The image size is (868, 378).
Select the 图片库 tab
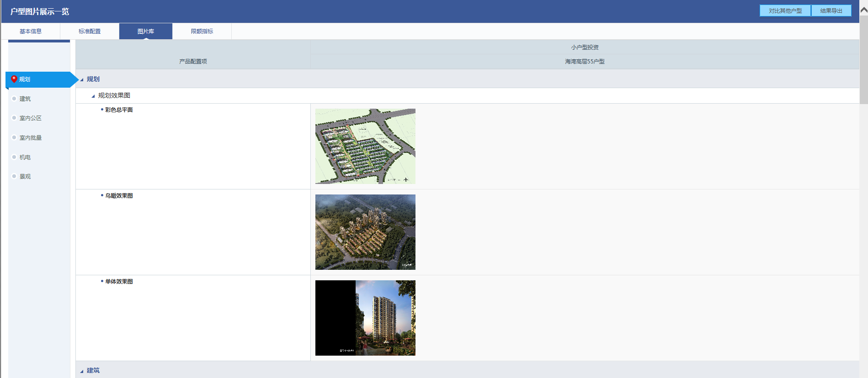click(x=146, y=31)
